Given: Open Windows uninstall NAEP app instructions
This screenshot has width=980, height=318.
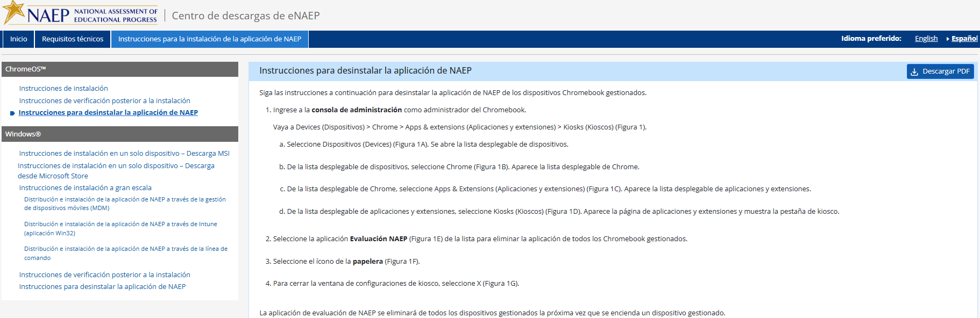Looking at the screenshot, I should pos(102,287).
